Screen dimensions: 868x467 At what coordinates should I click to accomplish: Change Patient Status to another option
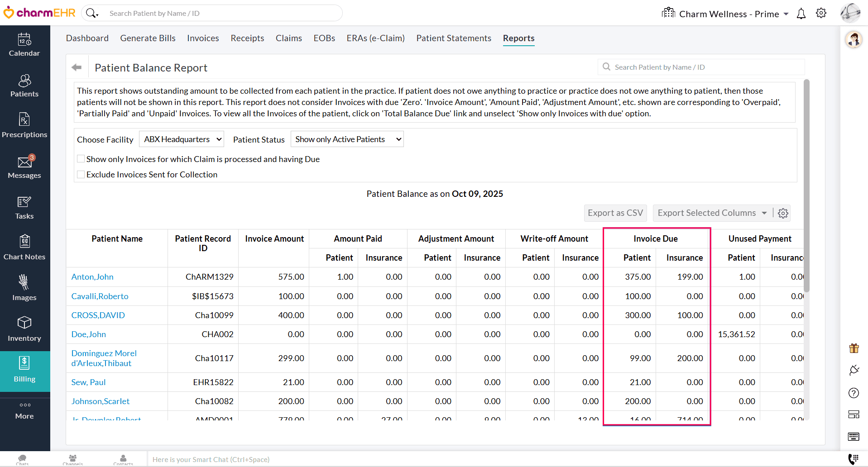coord(347,139)
